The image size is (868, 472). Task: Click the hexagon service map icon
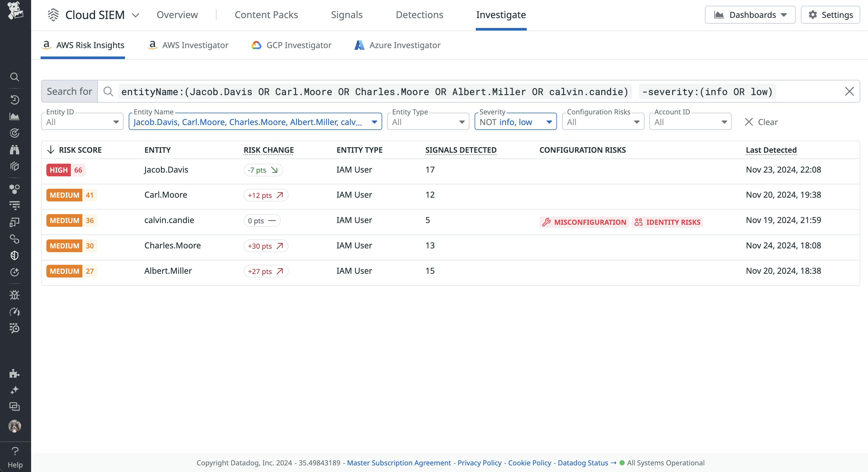[15, 189]
